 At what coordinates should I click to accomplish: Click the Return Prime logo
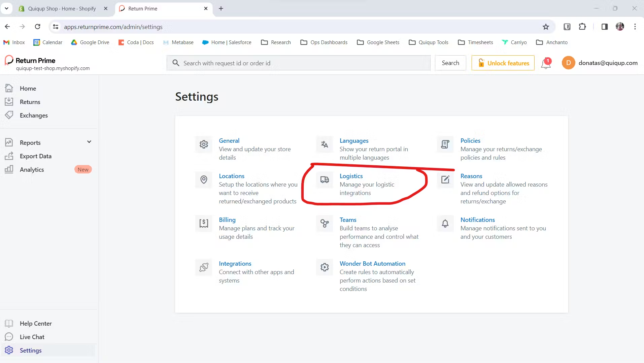coord(30,60)
